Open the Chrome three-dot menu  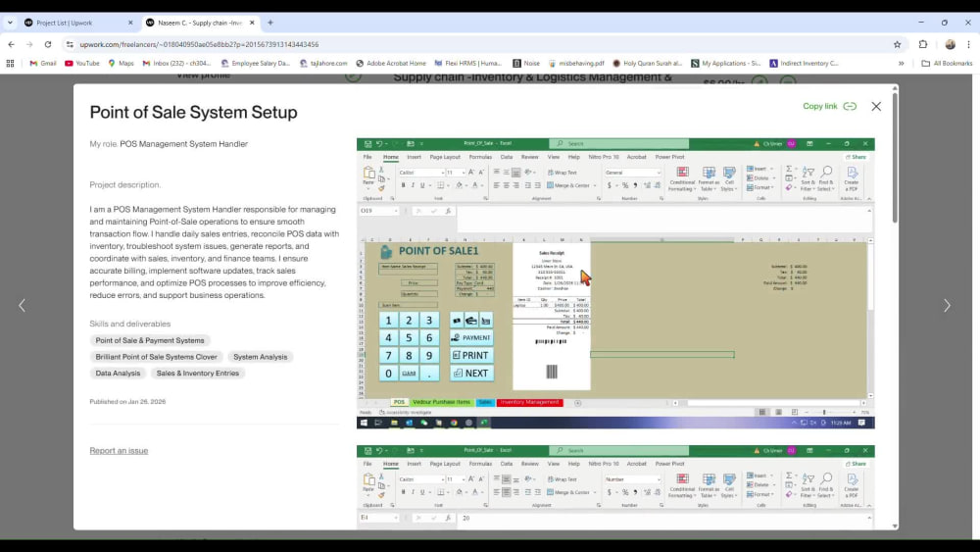coord(969,44)
